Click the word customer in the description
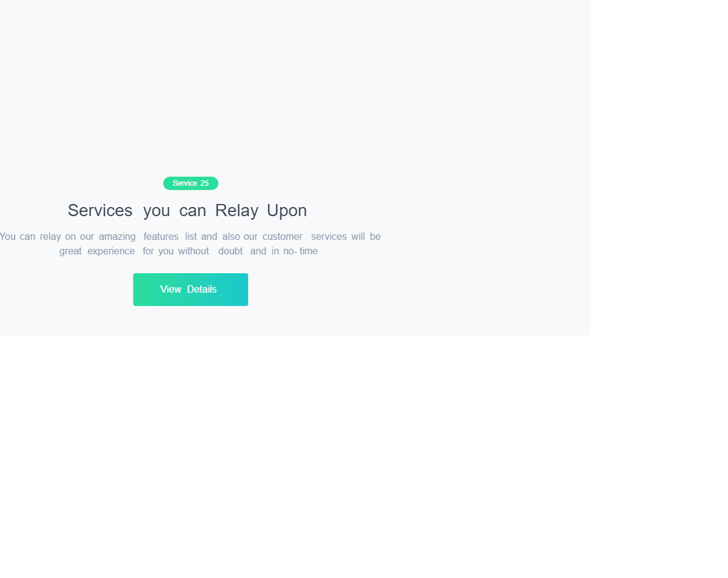 (282, 236)
